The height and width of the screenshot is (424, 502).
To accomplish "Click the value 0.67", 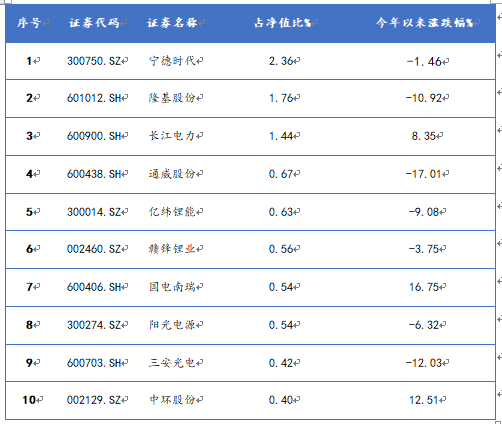I will click(x=281, y=174).
